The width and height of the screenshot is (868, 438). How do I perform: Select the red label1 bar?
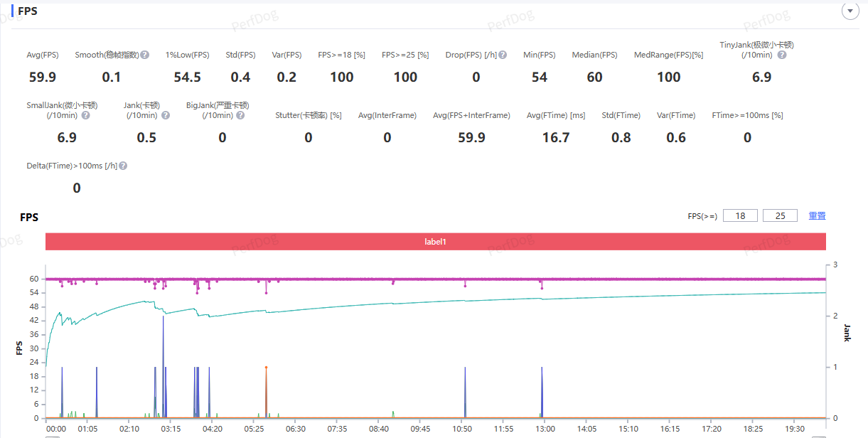435,242
